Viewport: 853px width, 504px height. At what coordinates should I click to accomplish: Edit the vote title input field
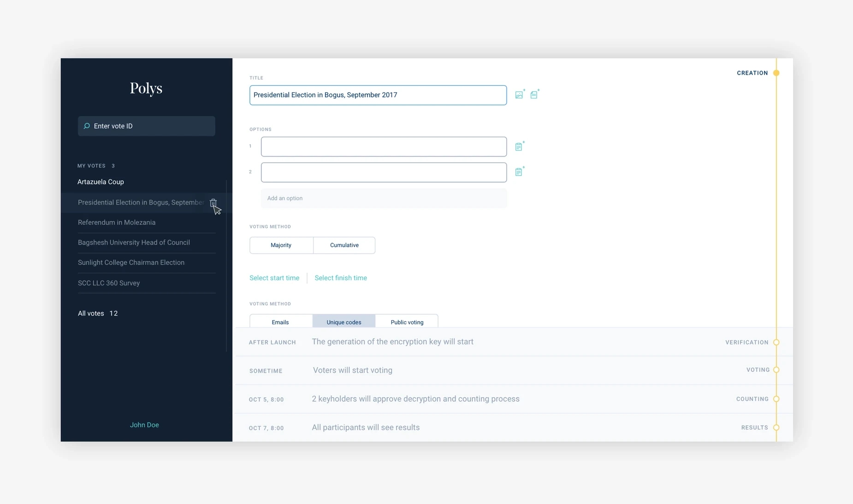tap(378, 95)
